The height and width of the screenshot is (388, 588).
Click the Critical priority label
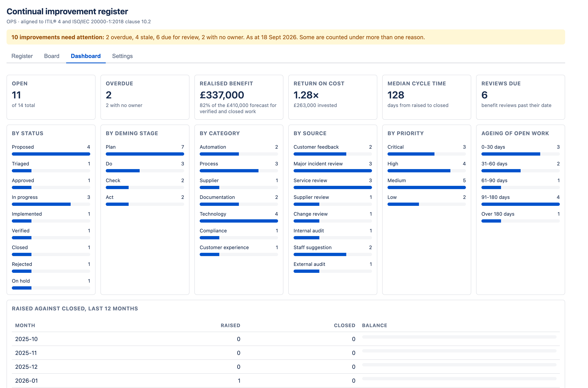(x=395, y=147)
